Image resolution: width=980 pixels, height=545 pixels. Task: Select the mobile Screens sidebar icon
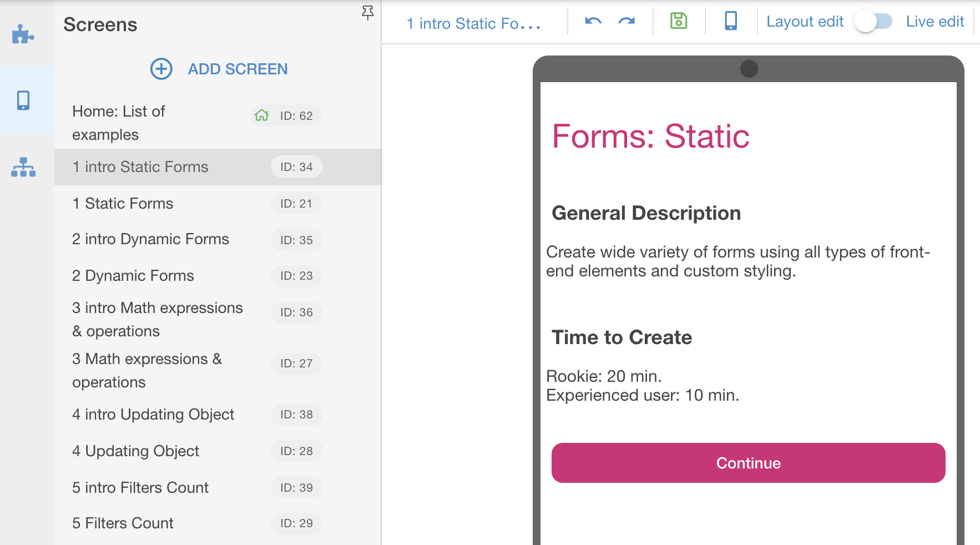coord(23,100)
